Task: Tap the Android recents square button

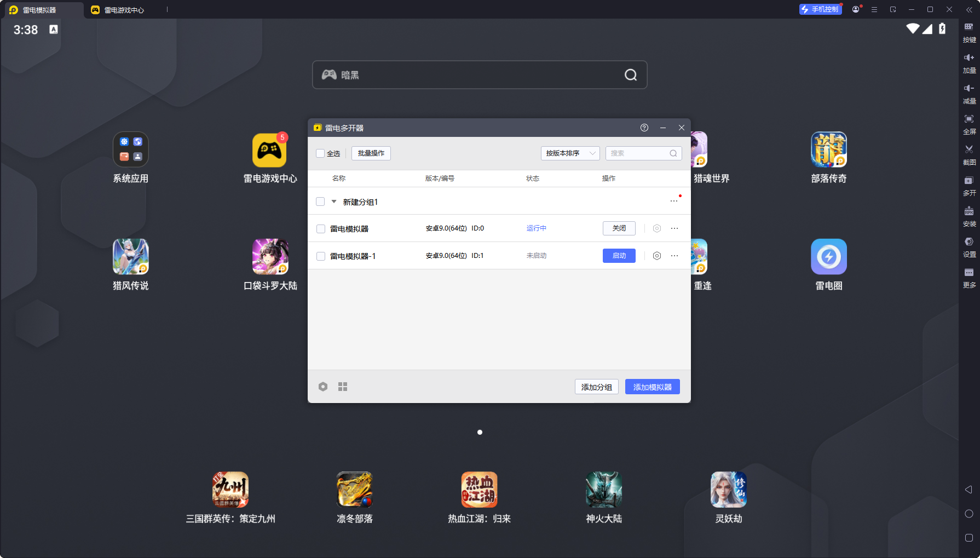Action: [969, 538]
